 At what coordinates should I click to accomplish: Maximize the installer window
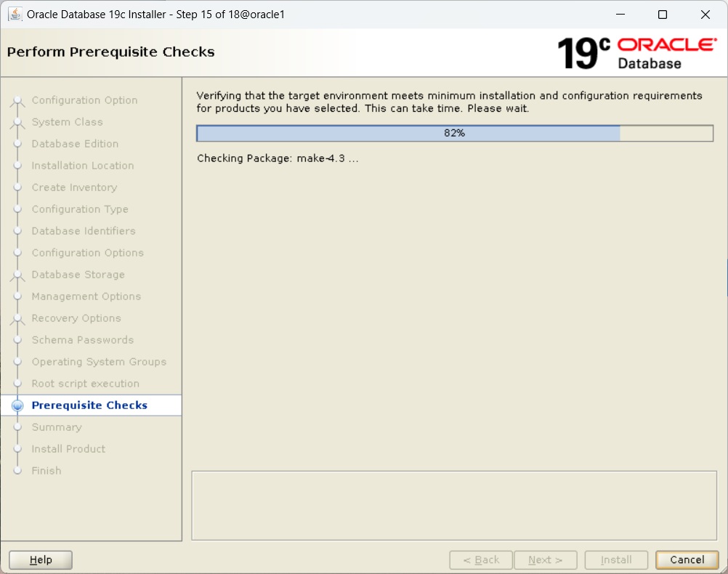point(662,15)
